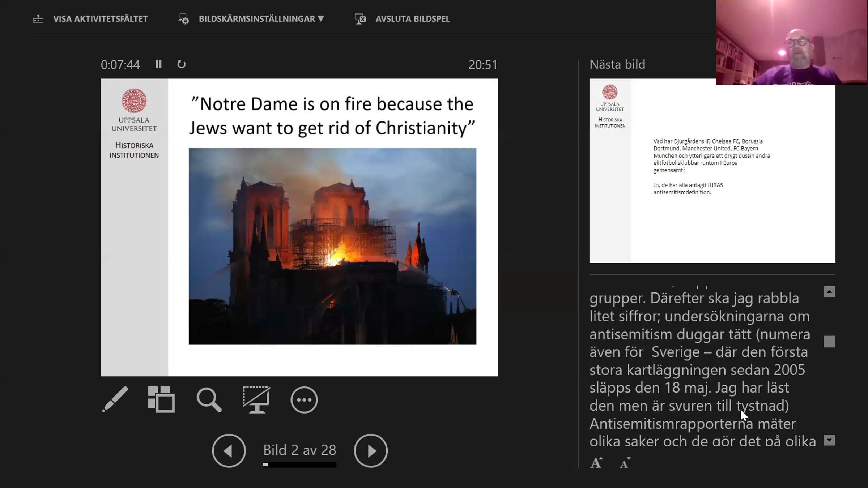Click the magnifier zoom into slide icon
The width and height of the screenshot is (868, 488).
click(x=209, y=399)
